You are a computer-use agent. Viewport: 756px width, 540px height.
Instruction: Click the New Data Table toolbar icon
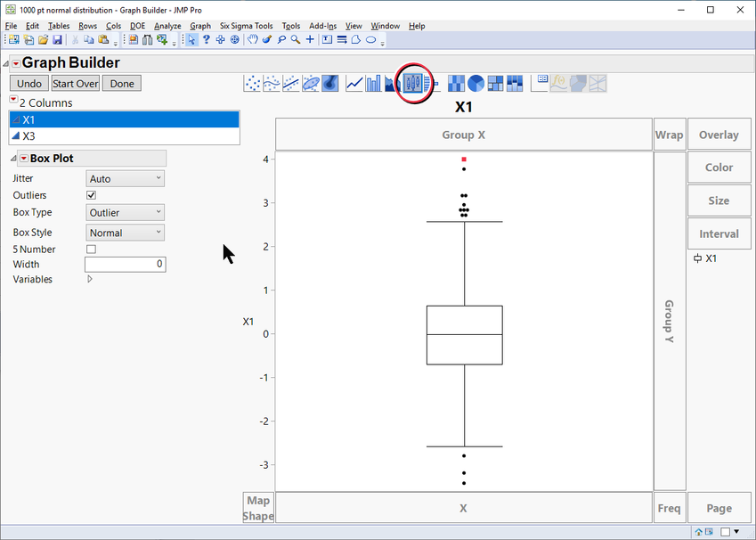click(14, 40)
